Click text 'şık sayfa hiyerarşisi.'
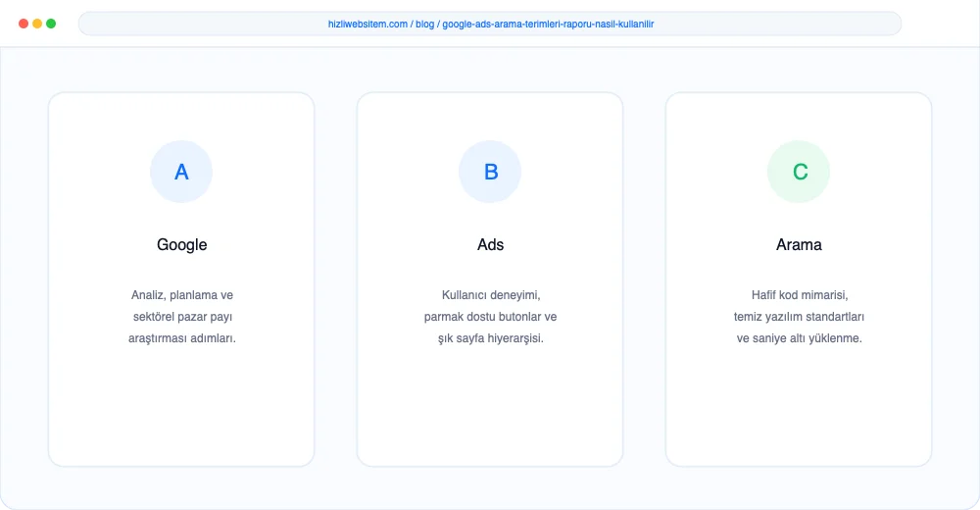This screenshot has height=510, width=980. tap(491, 338)
